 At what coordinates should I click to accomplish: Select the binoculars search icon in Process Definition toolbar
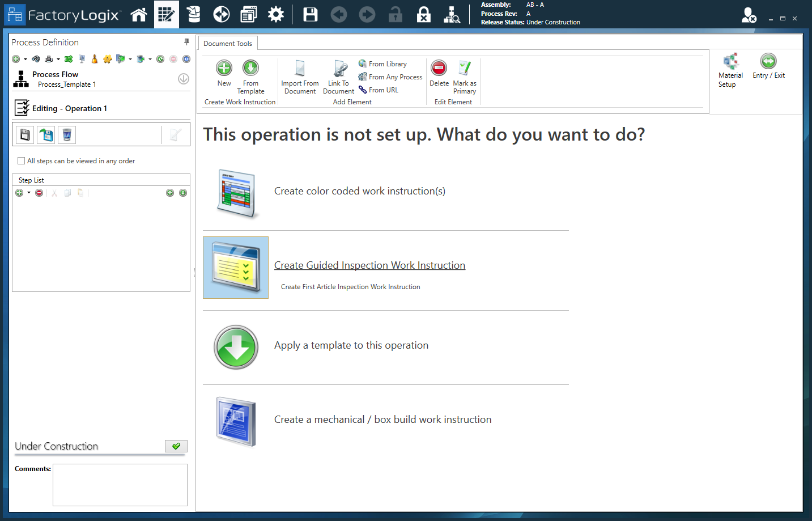(36, 58)
